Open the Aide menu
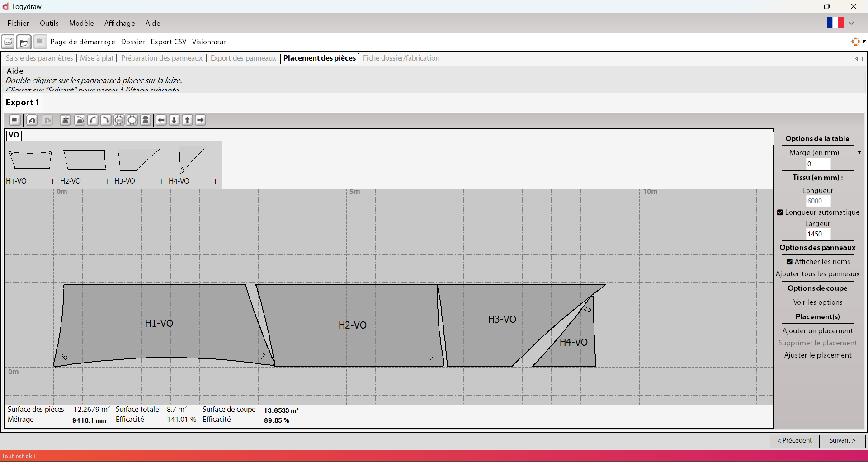 [x=153, y=23]
